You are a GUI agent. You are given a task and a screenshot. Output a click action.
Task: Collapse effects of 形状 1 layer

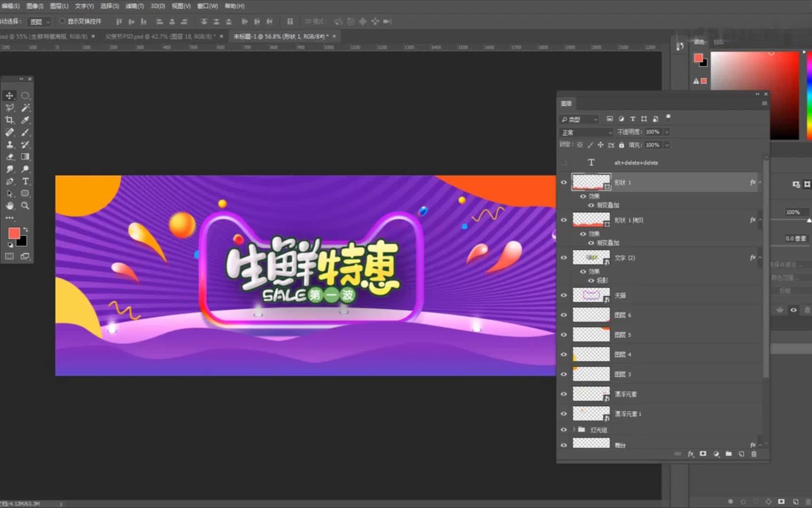[760, 183]
